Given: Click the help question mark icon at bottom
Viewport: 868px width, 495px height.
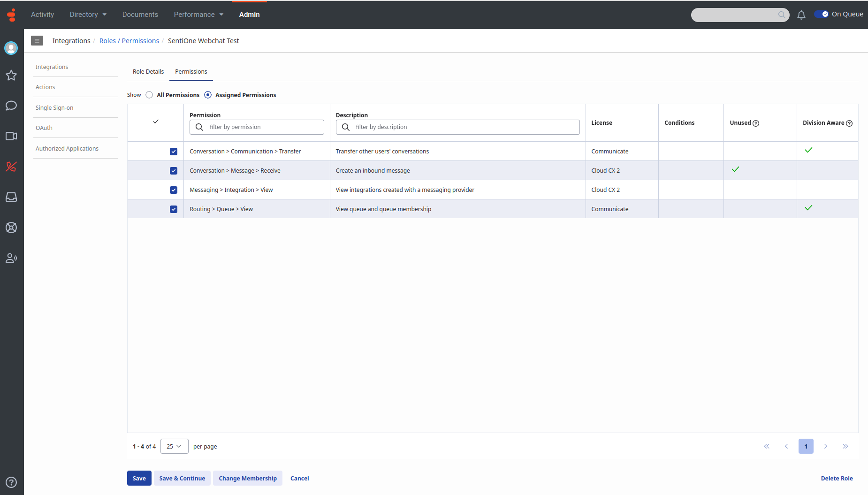Looking at the screenshot, I should click(11, 482).
